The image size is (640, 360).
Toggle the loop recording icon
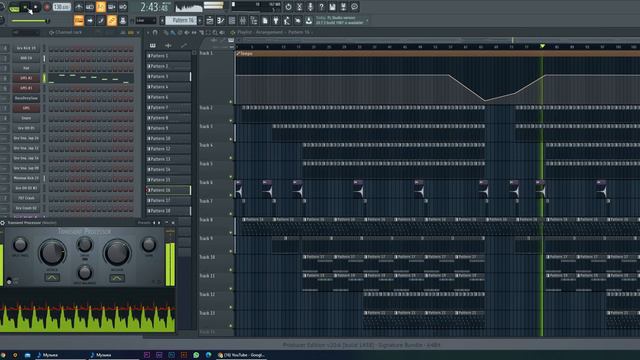123,7
